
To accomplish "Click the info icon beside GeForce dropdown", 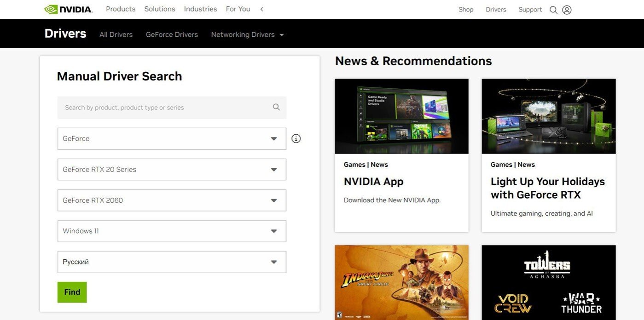I will (x=296, y=138).
